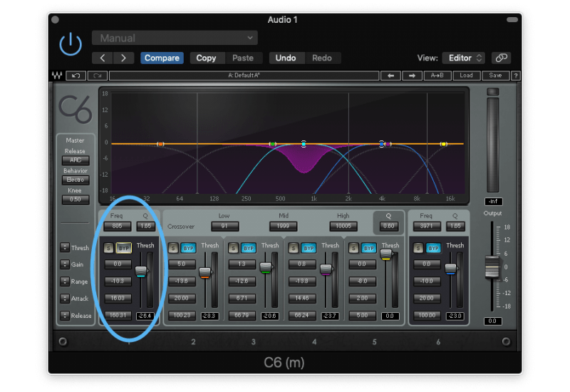Open the question mark help button
This screenshot has height=392, width=570.
(x=515, y=76)
